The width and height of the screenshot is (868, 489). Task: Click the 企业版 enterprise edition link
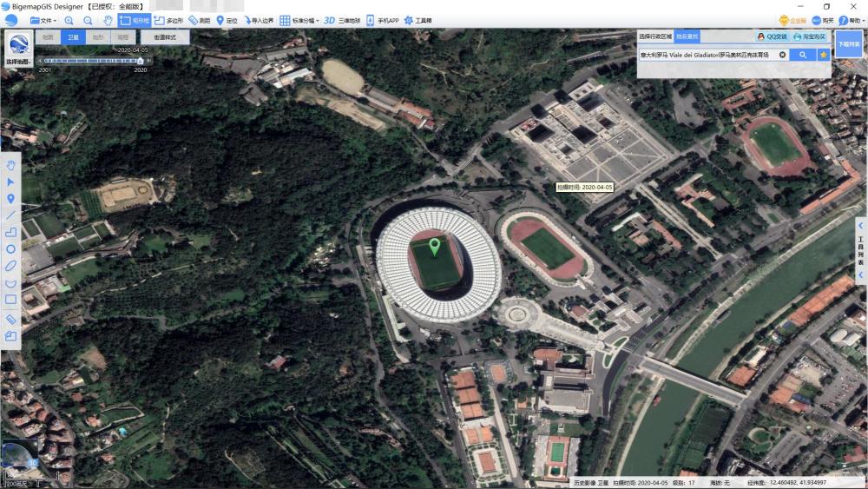click(x=792, y=21)
